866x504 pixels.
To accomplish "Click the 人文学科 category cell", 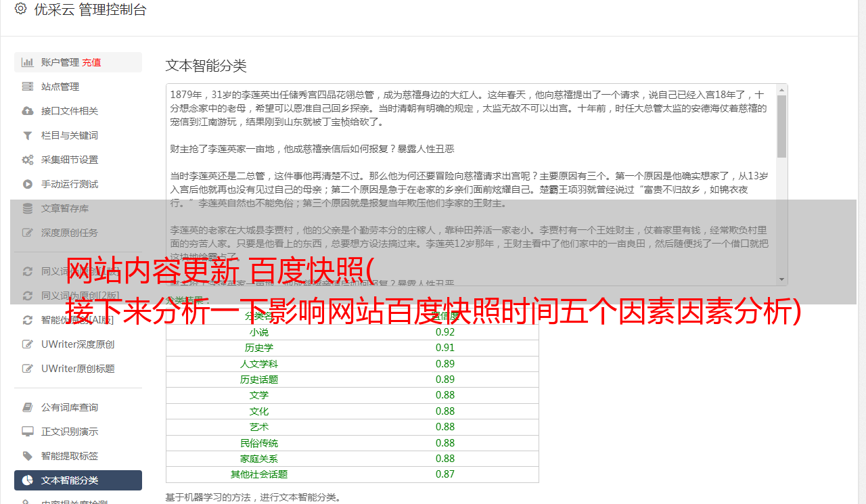I will 259,364.
